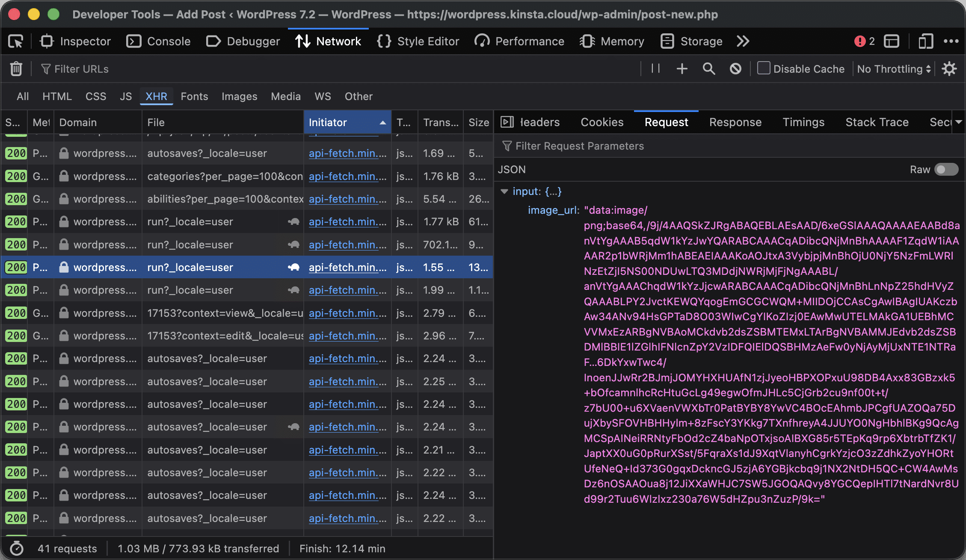966x560 pixels.
Task: Collapse the request details pane
Action: pos(507,122)
